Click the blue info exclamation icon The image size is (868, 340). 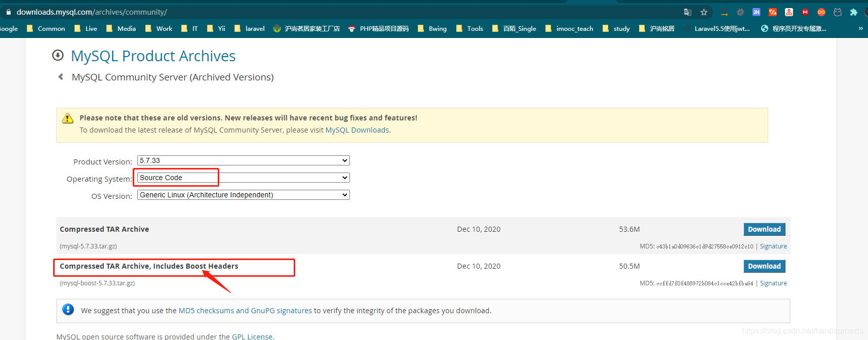point(68,310)
